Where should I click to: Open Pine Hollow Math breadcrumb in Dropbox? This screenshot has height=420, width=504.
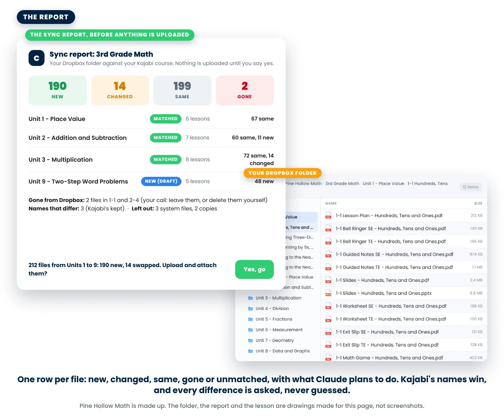point(303,184)
